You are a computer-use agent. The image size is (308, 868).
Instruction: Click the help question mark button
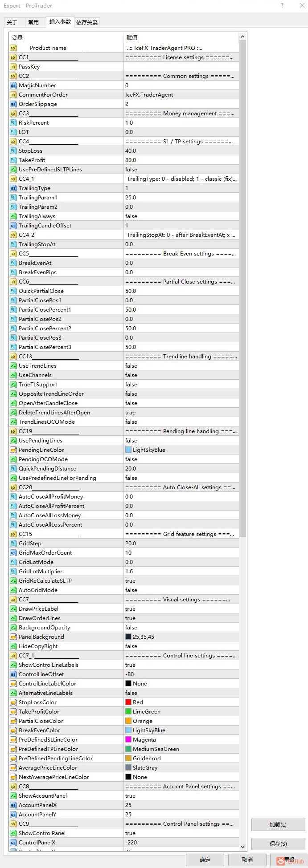(x=282, y=5)
